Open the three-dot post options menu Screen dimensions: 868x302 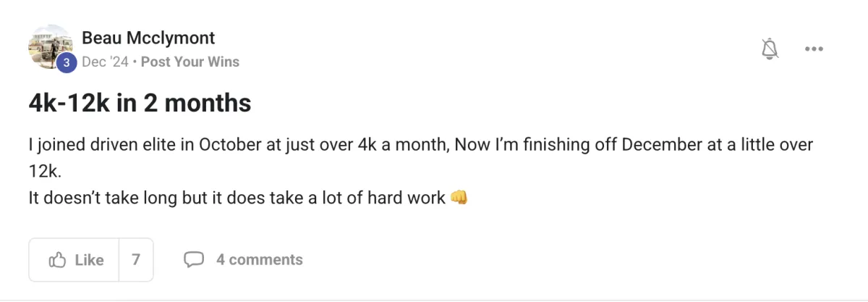(x=814, y=49)
